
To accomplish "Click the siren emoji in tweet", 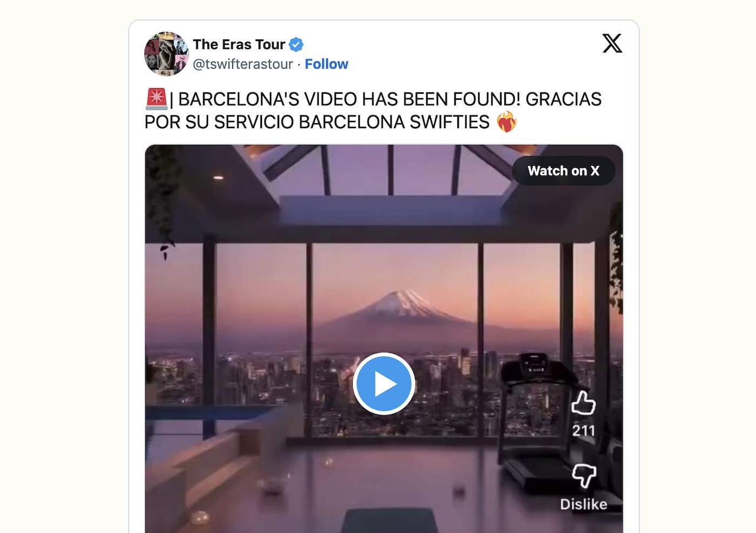I will click(x=157, y=99).
